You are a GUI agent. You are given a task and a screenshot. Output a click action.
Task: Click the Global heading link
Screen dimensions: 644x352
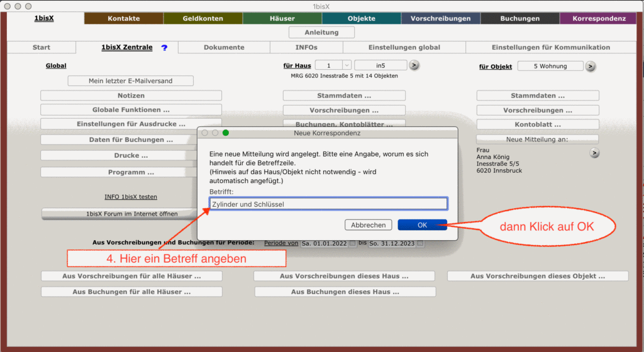click(x=56, y=65)
